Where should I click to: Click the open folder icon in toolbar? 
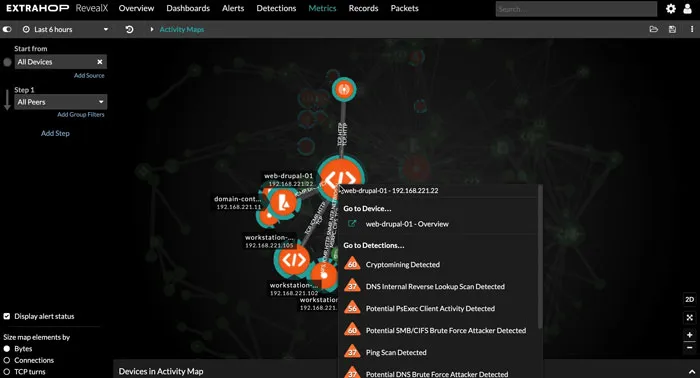[654, 29]
